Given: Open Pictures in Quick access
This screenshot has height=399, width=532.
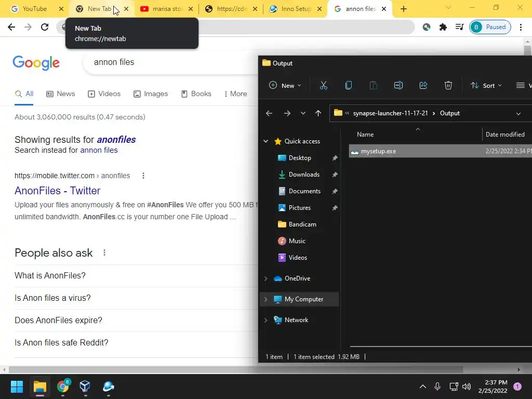Looking at the screenshot, I should pos(300,208).
